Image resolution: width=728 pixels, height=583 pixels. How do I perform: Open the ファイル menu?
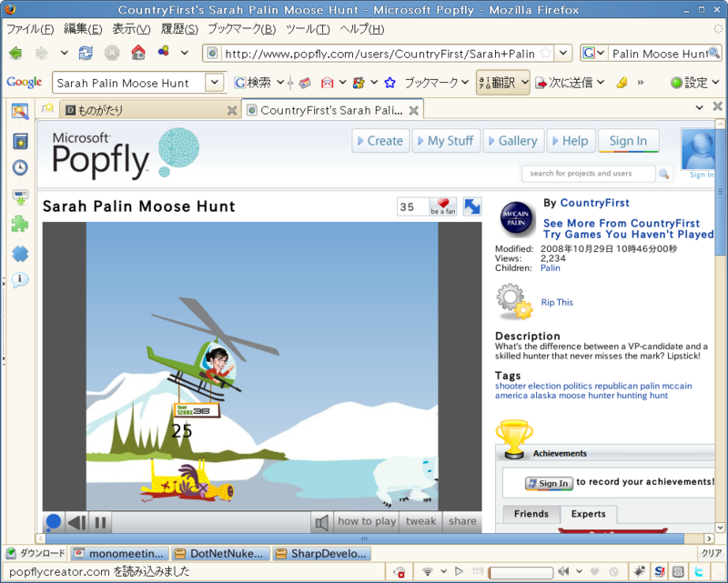[30, 29]
